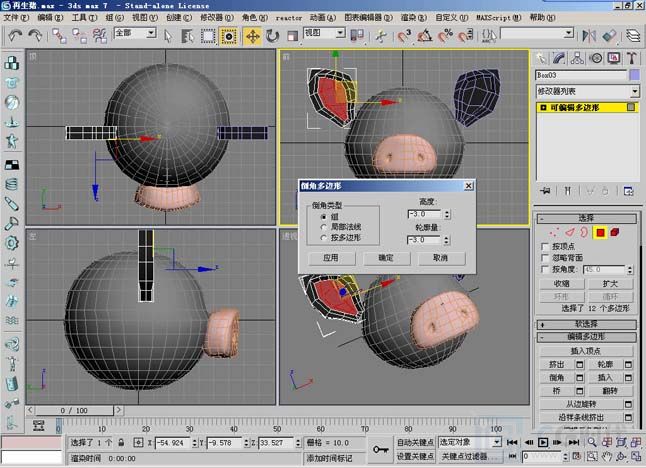The width and height of the screenshot is (646, 468).
Task: Activate the Select and Move tool
Action: (x=252, y=36)
